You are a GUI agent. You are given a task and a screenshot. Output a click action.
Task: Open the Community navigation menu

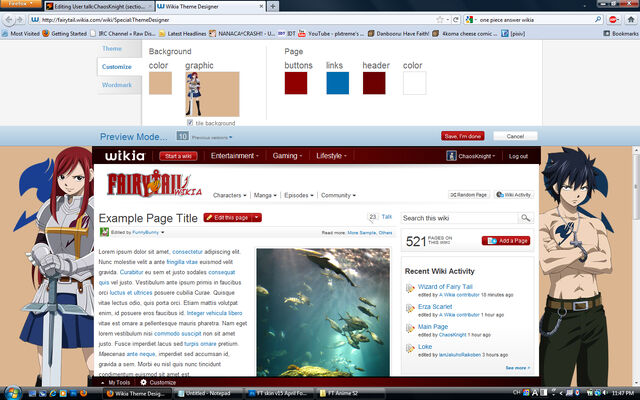tap(338, 196)
